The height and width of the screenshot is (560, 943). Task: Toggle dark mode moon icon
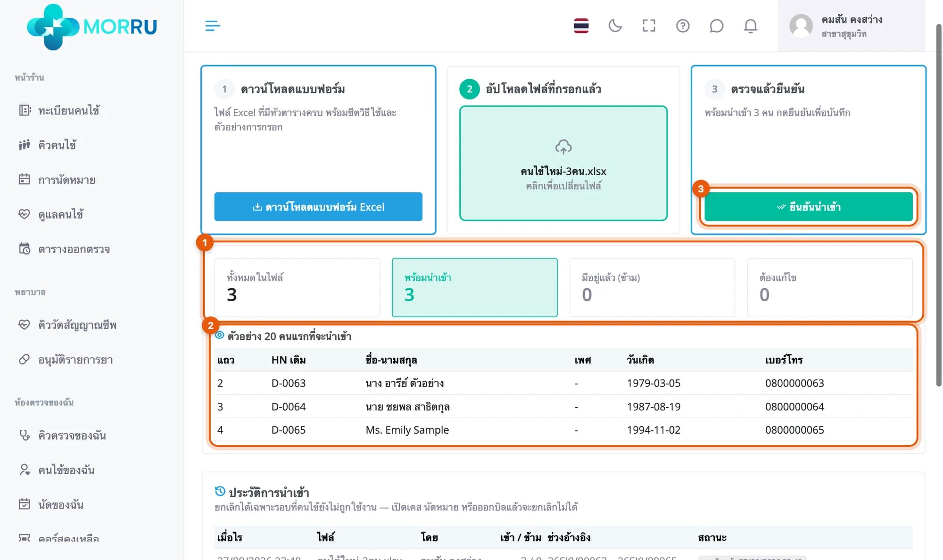tap(615, 26)
